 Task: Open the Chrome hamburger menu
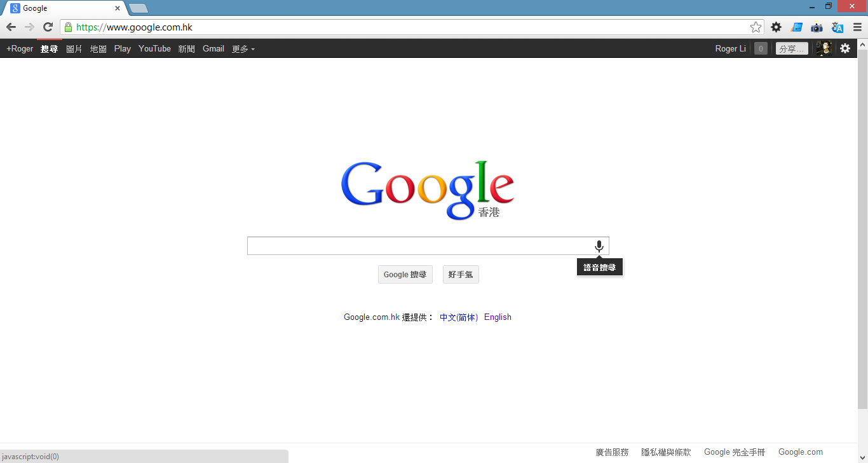tap(858, 27)
